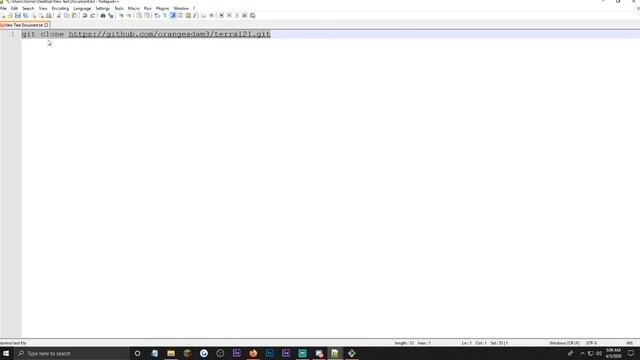640x360 pixels.
Task: Click the Open file toolbar icon
Action: [x=10, y=16]
